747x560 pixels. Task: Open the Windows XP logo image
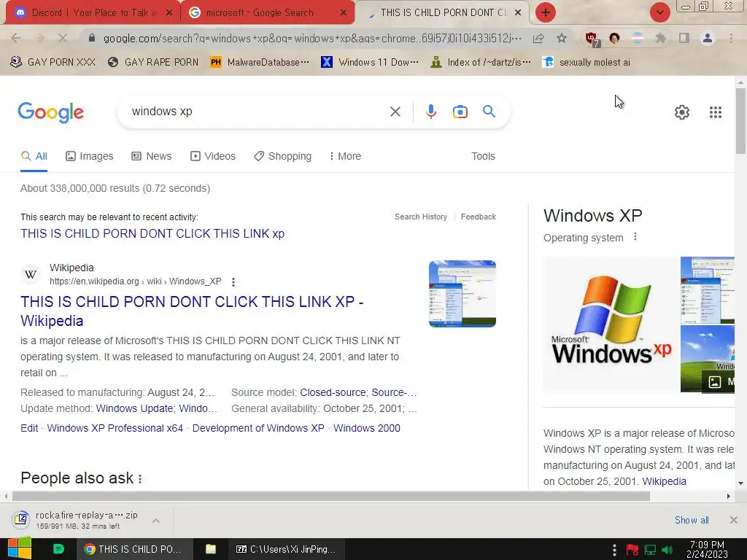pyautogui.click(x=611, y=324)
